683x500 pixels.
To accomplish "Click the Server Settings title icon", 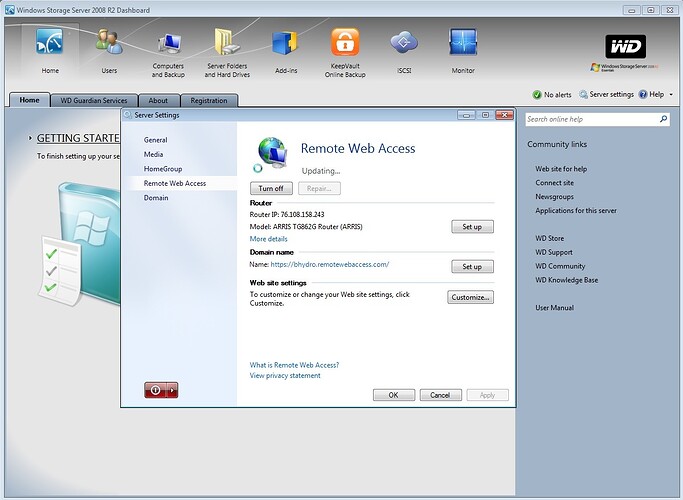I will click(128, 115).
